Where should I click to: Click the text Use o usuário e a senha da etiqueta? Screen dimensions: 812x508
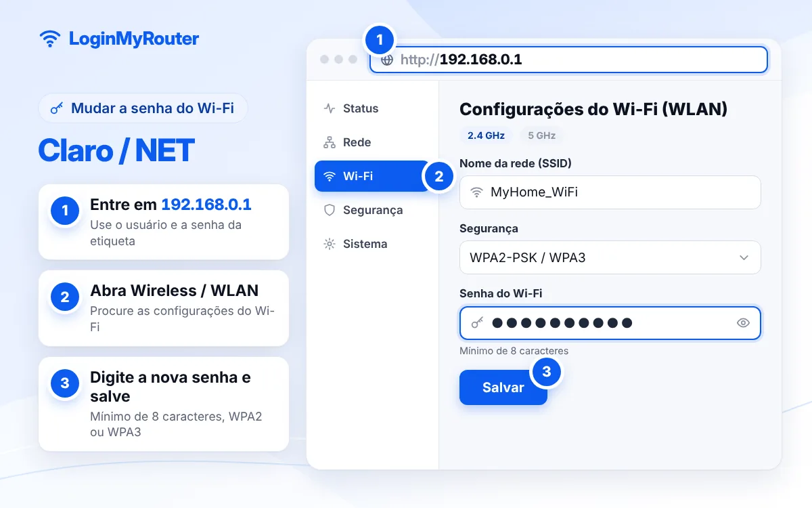pyautogui.click(x=166, y=232)
